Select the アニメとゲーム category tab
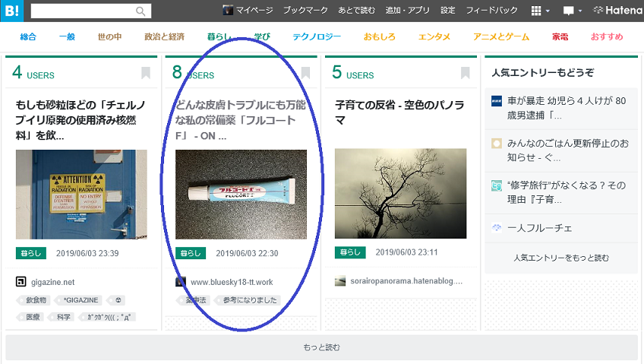The width and height of the screenshot is (644, 364). [x=501, y=37]
